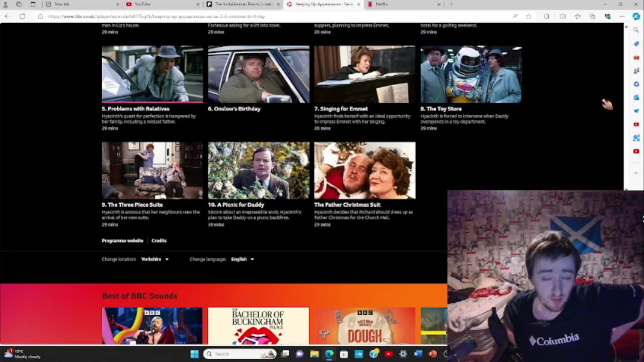Reload the page with the refresh icon

click(22, 17)
